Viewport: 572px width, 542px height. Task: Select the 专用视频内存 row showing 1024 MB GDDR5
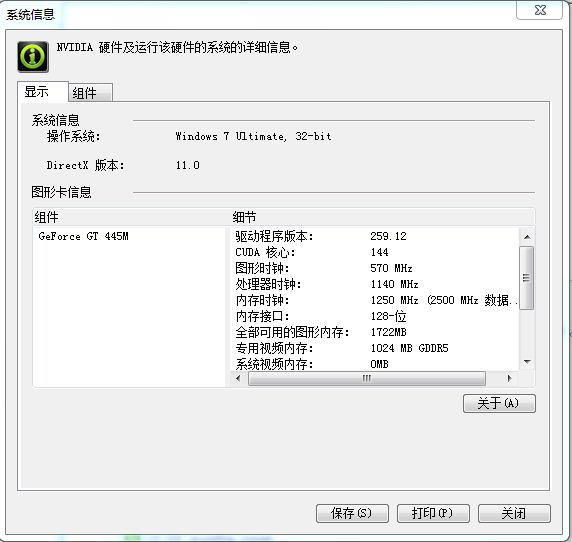[x=375, y=348]
